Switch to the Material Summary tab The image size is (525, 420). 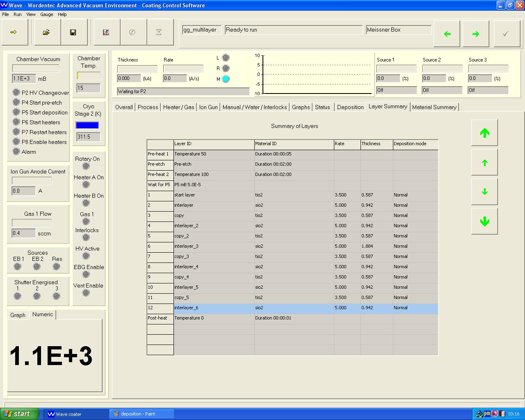434,107
